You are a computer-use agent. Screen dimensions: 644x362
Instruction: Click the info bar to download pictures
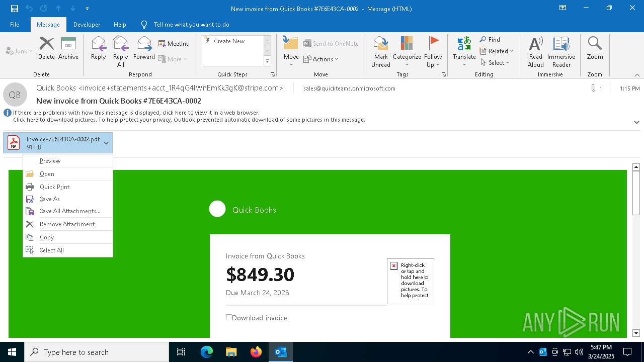(x=189, y=120)
